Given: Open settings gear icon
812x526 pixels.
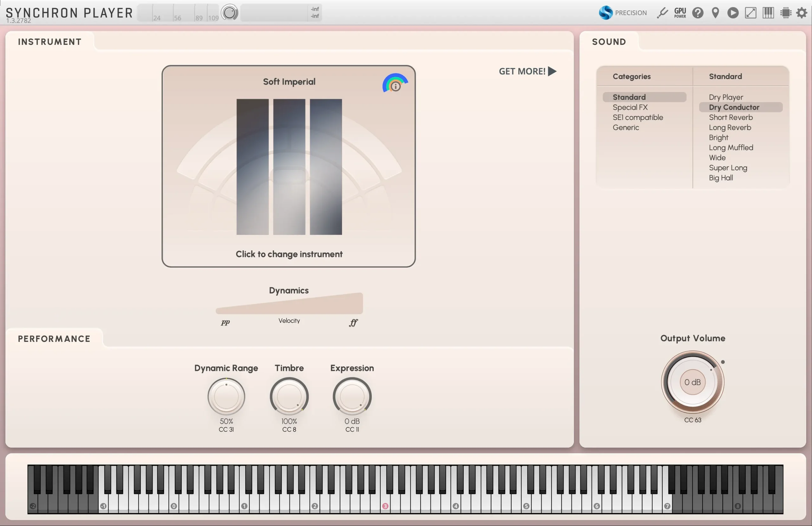Looking at the screenshot, I should (802, 13).
